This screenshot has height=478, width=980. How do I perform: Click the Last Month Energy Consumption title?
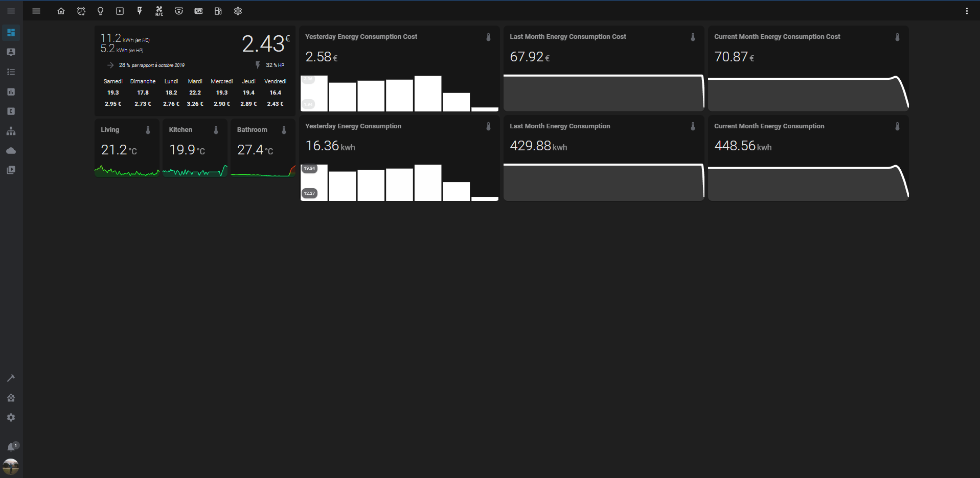coord(560,126)
